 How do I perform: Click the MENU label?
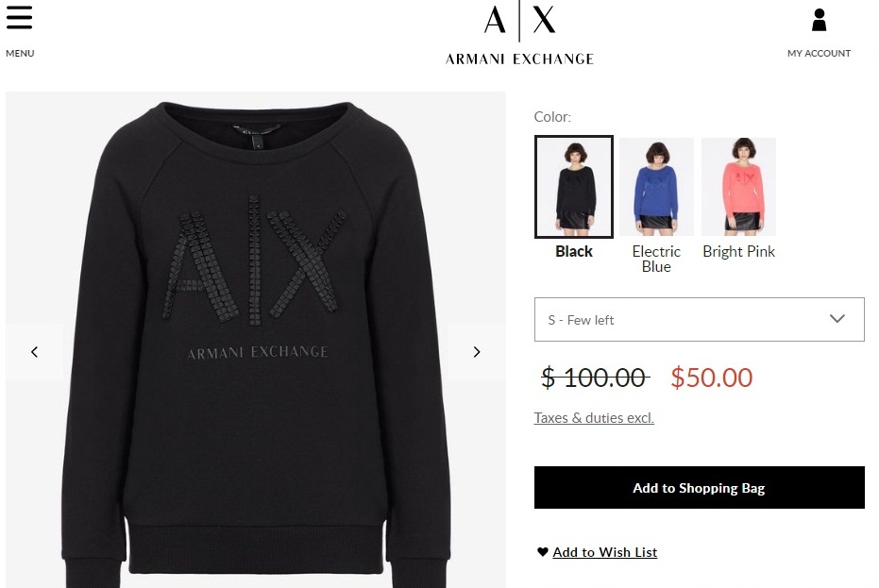20,53
